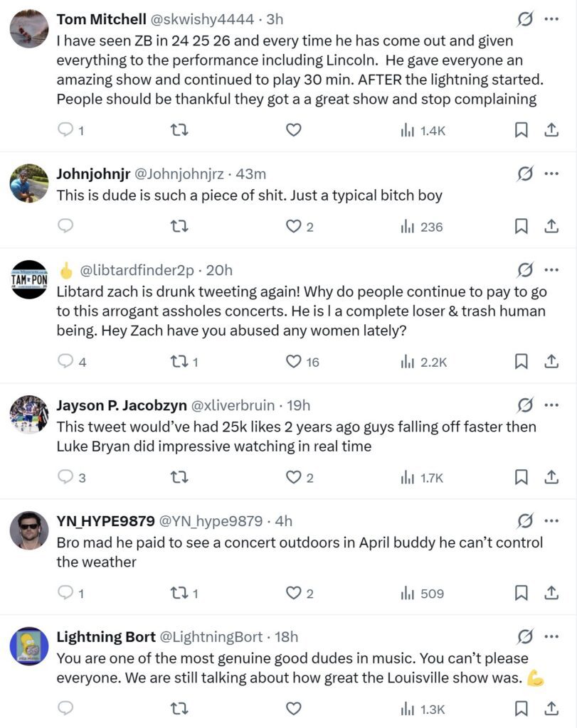Bookmark Tom Mitchell's tweet
The image size is (577, 728).
coord(520,129)
